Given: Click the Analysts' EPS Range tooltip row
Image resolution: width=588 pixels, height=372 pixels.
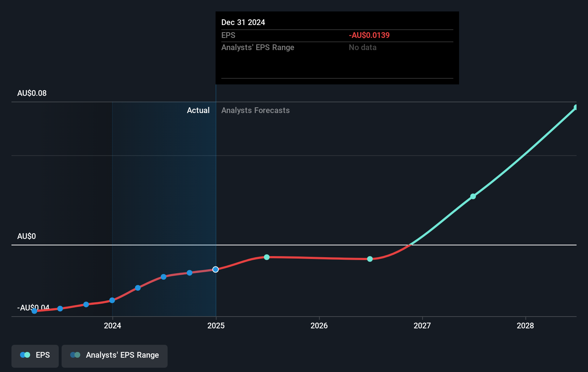Looking at the screenshot, I should [x=337, y=47].
